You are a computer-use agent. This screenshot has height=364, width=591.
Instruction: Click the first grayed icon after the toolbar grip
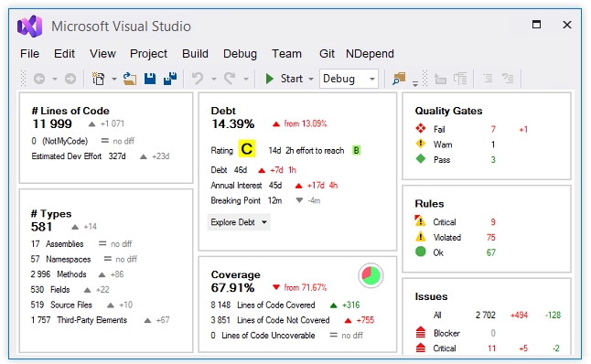coord(440,79)
